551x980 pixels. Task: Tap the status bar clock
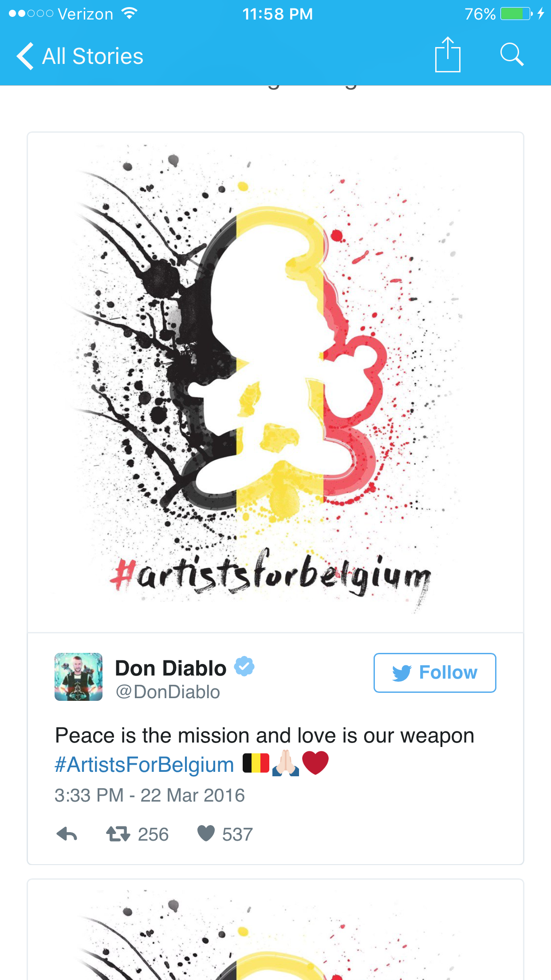(277, 14)
